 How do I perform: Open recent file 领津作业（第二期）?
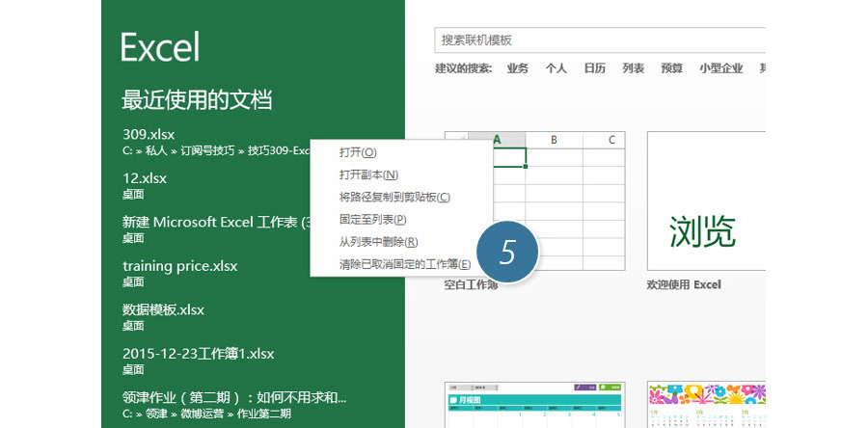pyautogui.click(x=235, y=404)
